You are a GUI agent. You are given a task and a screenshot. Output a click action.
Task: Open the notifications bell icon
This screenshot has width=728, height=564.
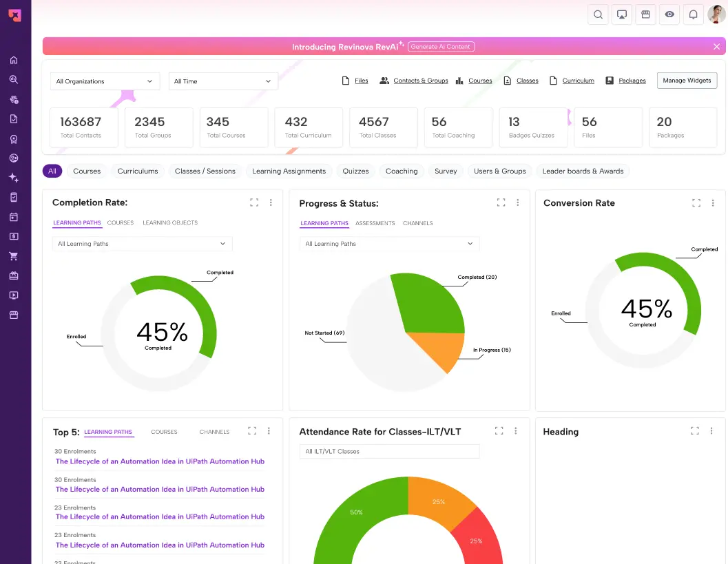pyautogui.click(x=693, y=14)
